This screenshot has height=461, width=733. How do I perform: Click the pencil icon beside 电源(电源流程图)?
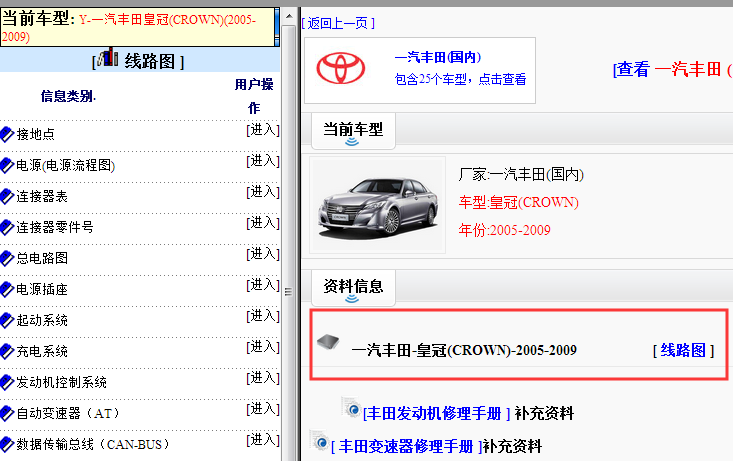tap(7, 166)
